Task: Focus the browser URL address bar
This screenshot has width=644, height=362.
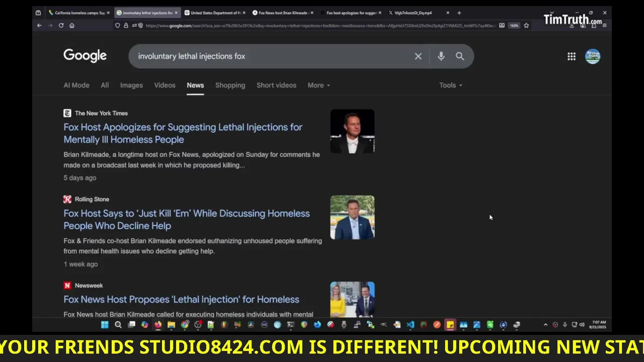Action: (x=320, y=26)
